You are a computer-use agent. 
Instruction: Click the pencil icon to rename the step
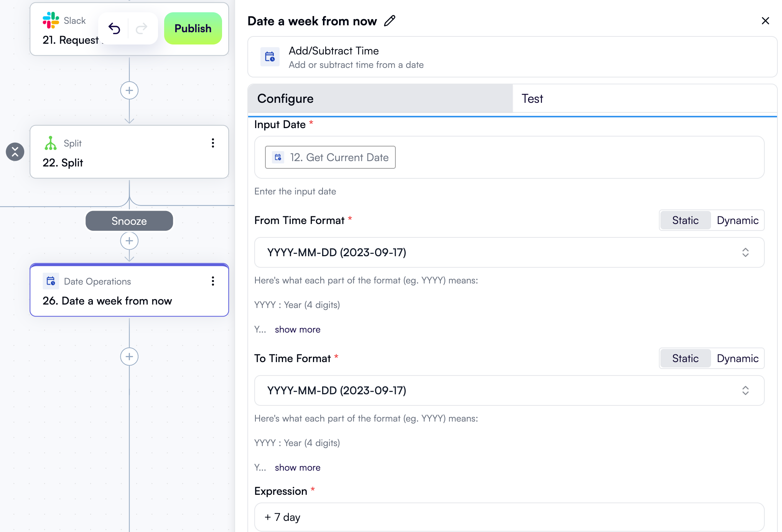click(390, 21)
